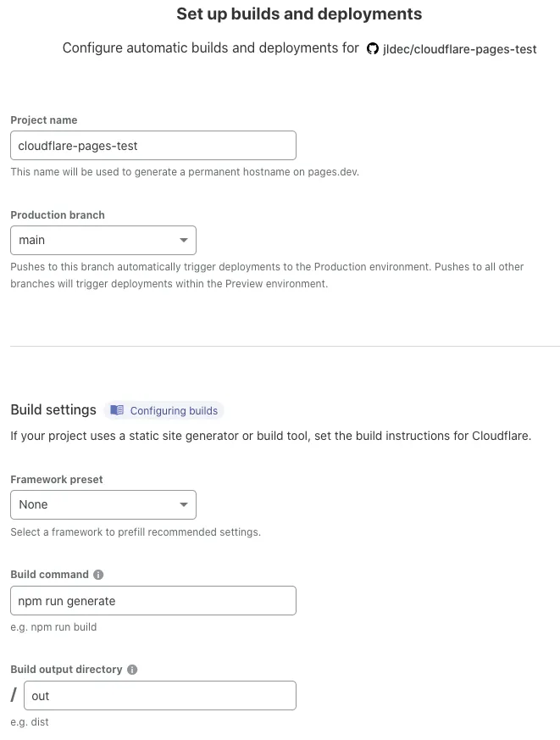Image resolution: width=560 pixels, height=740 pixels.
Task: Click the slash before the output directory
Action: pos(12,695)
